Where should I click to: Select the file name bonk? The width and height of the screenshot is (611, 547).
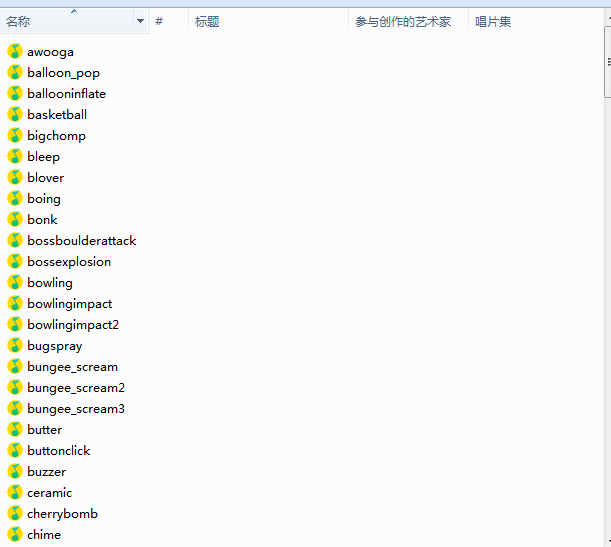coord(42,220)
